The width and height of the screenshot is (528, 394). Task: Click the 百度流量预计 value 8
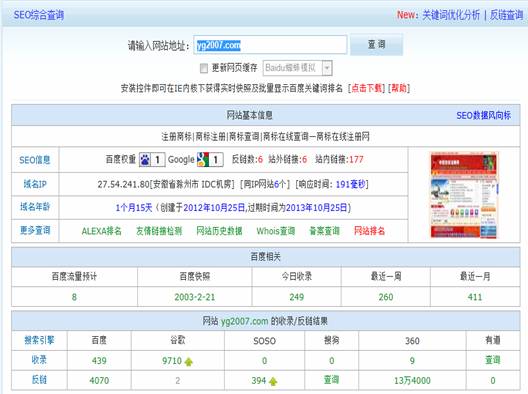pyautogui.click(x=74, y=297)
